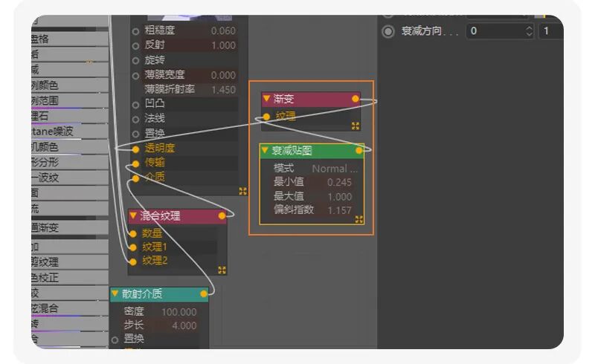Screen dimensions: 595x364
Task: Click the 衰减方向 value spinner arrows
Action: (x=529, y=30)
